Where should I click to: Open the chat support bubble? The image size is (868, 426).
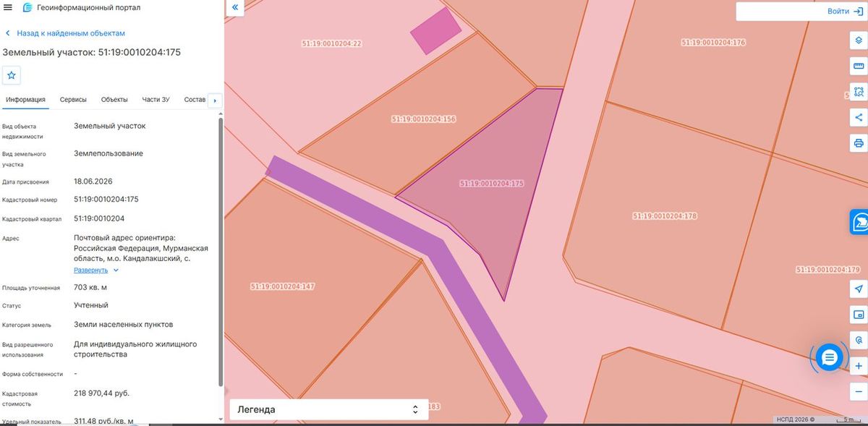pyautogui.click(x=829, y=357)
